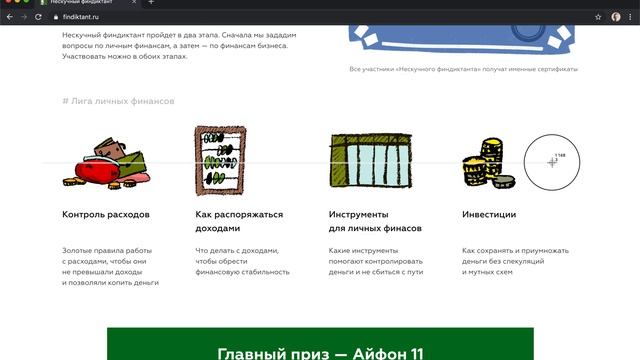640x360 pixels.
Task: Click the certificate caption about именные сертификаты
Action: (x=463, y=69)
